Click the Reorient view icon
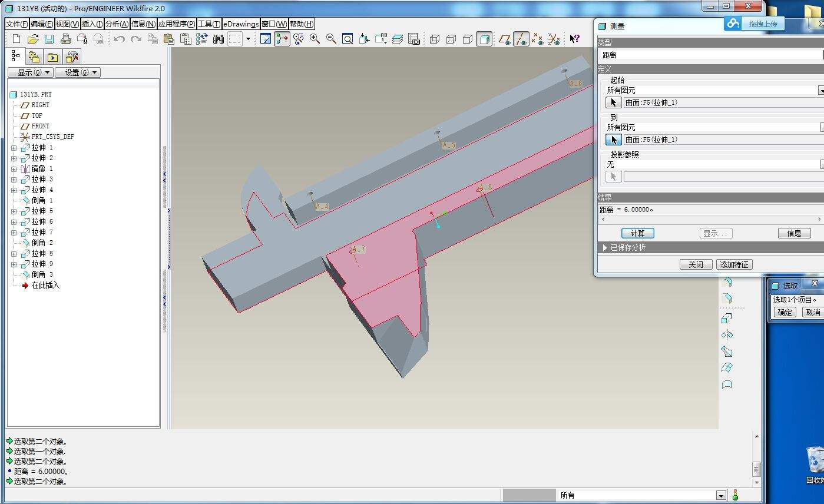This screenshot has width=824, height=504. (365, 39)
